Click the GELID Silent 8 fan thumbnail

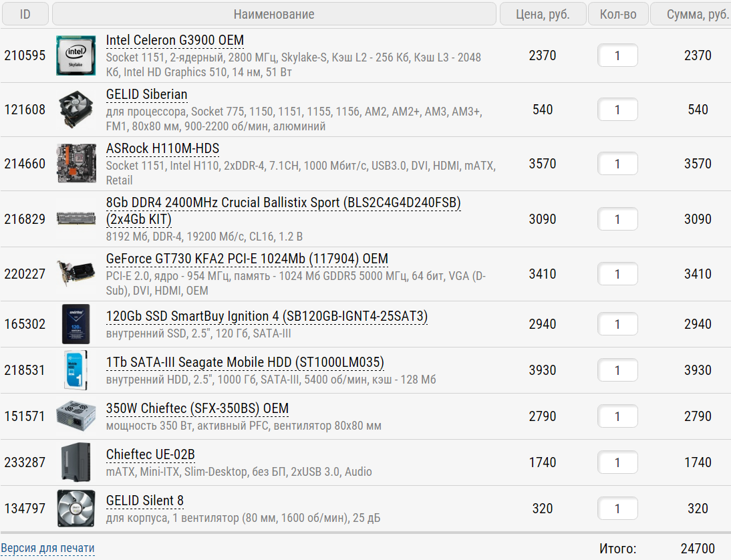click(76, 509)
